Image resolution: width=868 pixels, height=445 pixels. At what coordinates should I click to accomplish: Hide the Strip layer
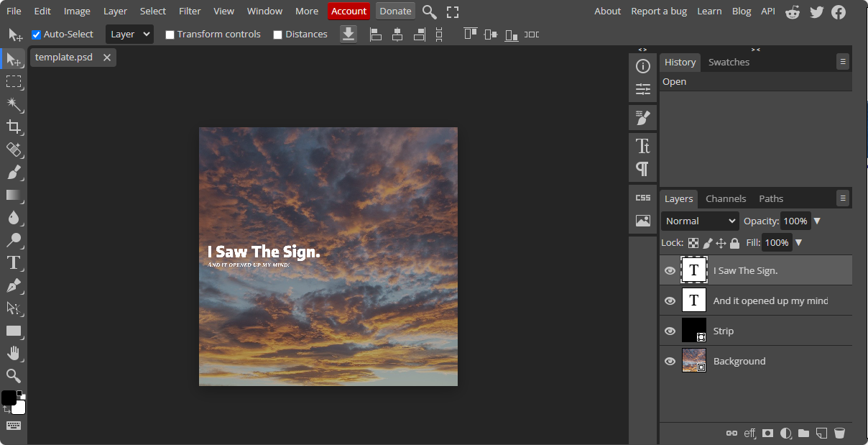[670, 331]
